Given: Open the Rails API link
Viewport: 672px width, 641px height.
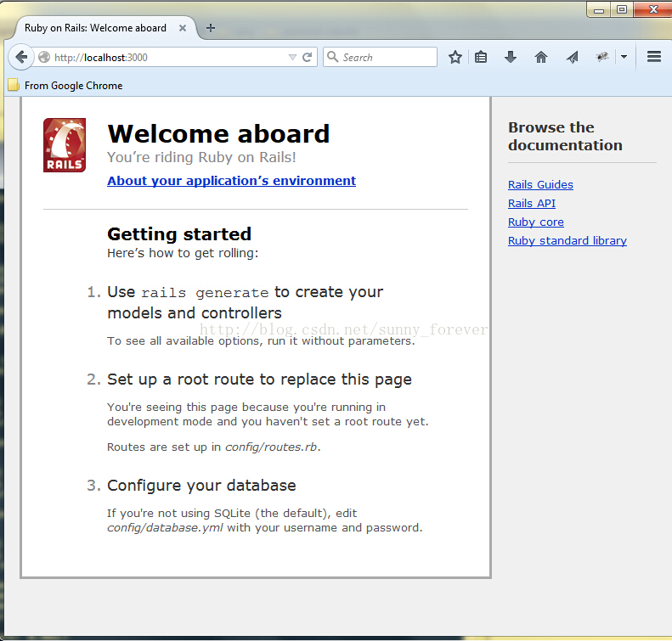Looking at the screenshot, I should click(x=532, y=204).
